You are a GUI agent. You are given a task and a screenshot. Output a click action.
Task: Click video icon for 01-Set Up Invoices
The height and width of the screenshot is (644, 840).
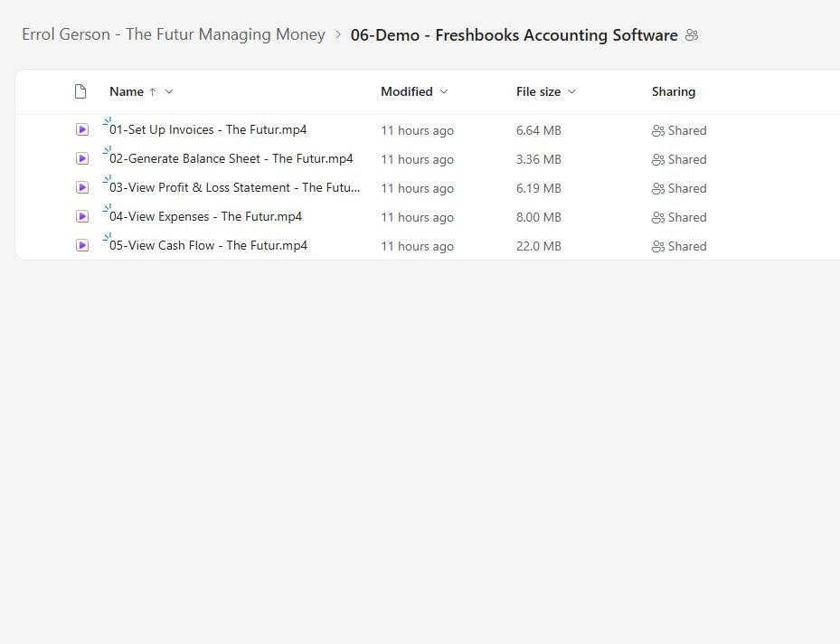point(82,129)
